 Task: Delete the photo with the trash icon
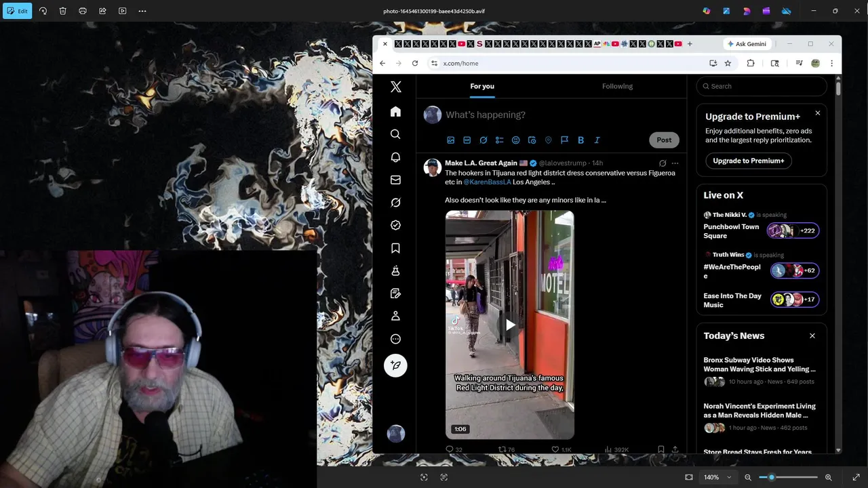click(x=62, y=11)
